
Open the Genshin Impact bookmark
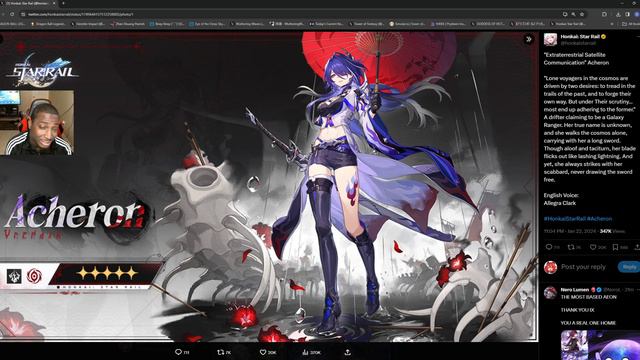tap(88, 24)
